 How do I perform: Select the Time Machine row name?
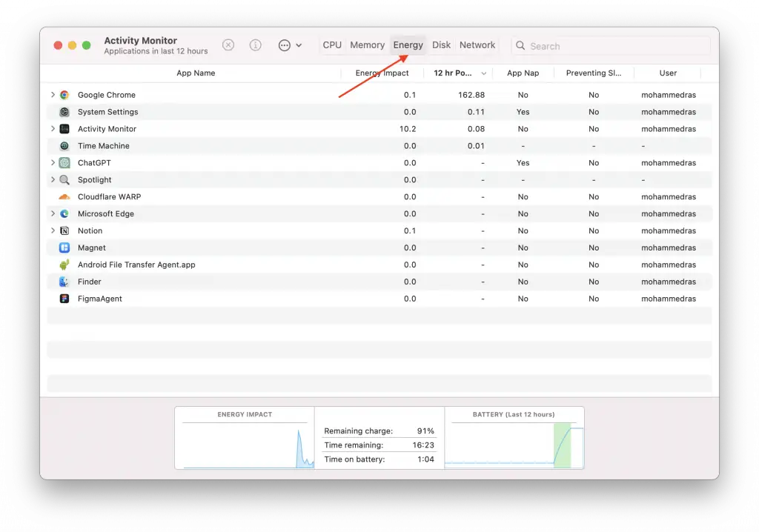click(x=104, y=146)
